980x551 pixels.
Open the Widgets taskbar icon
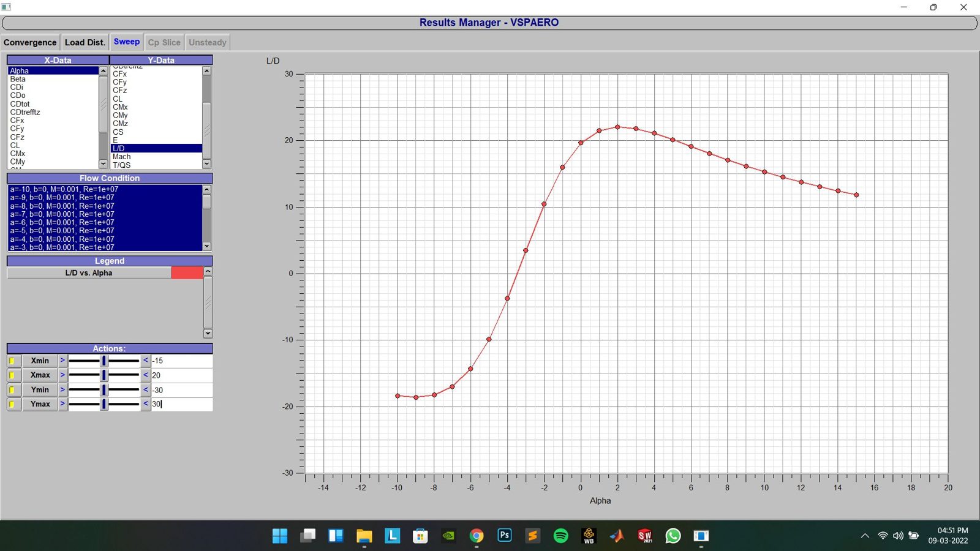(x=336, y=536)
